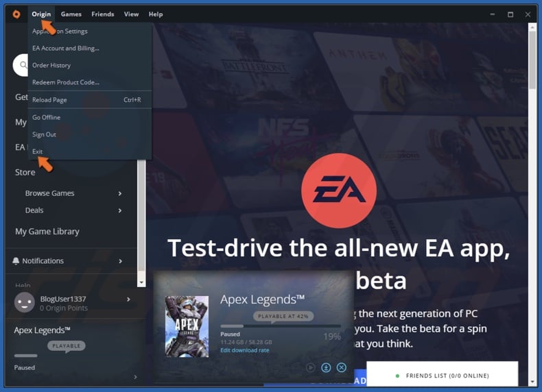Viewport: 542px width, 392px height.
Task: Resume the Apex Legends download icon
Action: pos(326,367)
